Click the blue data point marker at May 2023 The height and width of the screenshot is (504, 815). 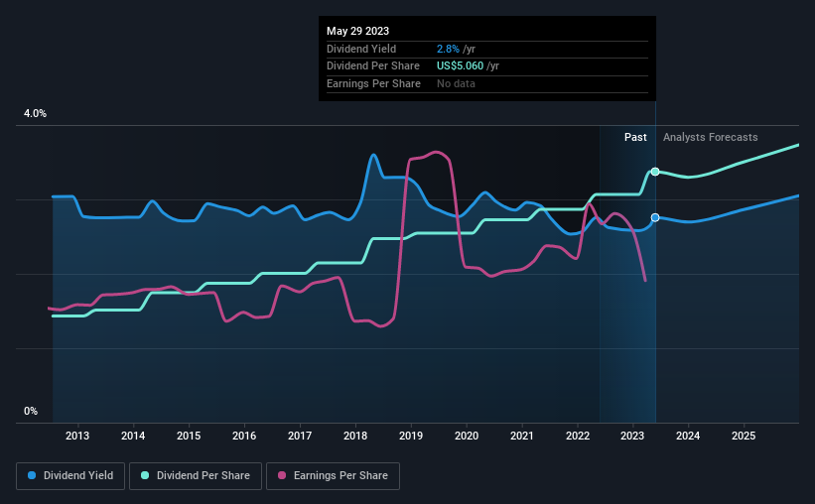[655, 217]
